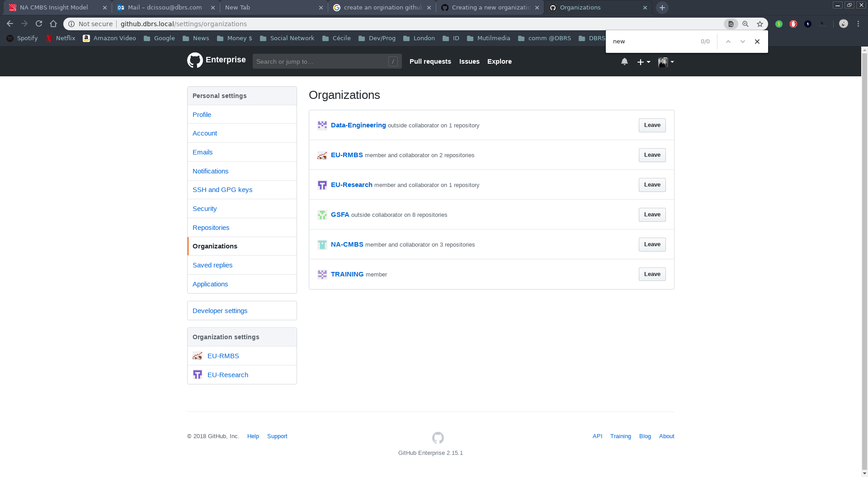868x477 pixels.
Task: Click the GSFA organization avatar
Action: (322, 215)
